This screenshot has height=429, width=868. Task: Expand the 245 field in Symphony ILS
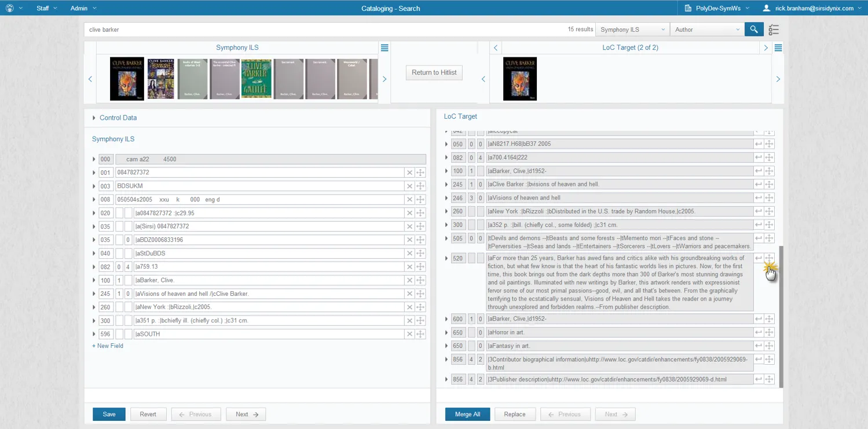pyautogui.click(x=94, y=294)
